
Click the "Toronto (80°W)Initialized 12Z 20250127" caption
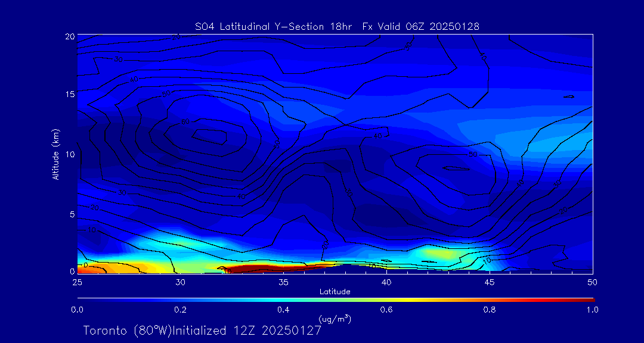click(203, 330)
